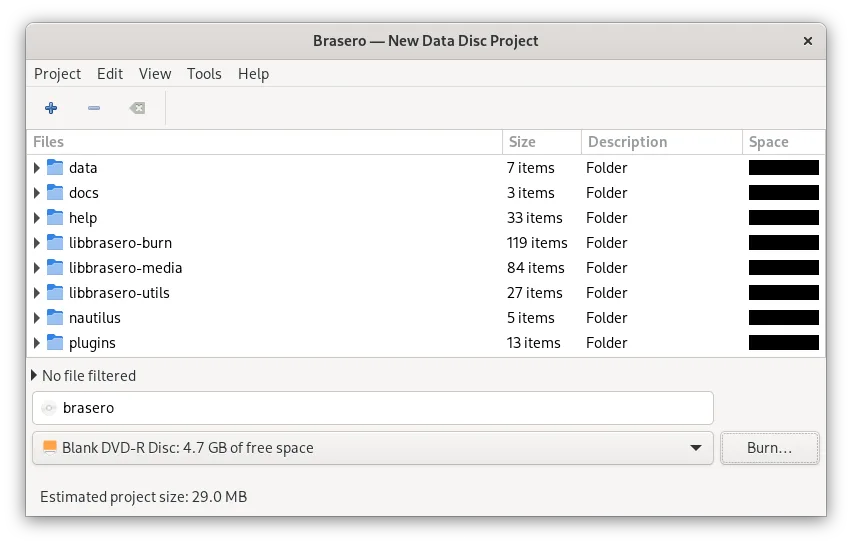Screen dimensions: 852x545
Task: Open the View menu
Action: [155, 73]
